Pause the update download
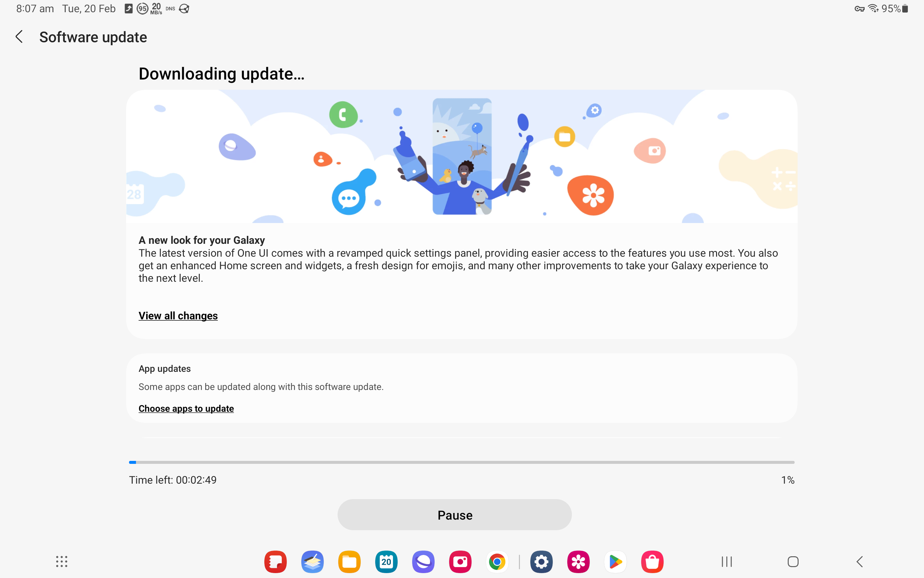Viewport: 924px width, 578px height. pyautogui.click(x=454, y=515)
